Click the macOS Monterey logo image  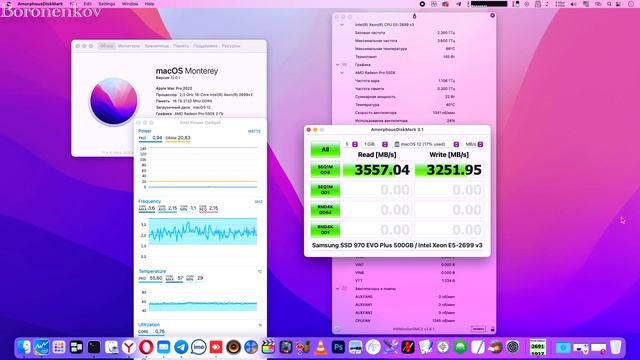(114, 101)
